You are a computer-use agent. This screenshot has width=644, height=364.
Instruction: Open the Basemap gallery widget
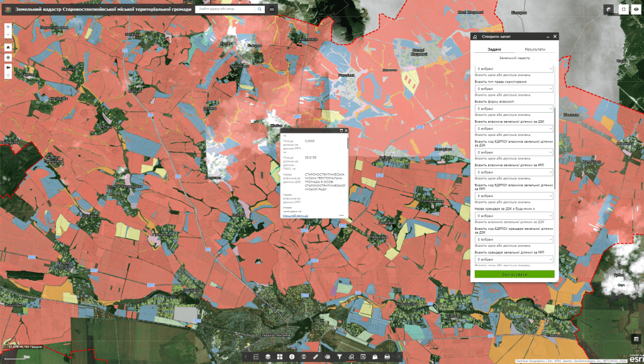[x=280, y=356]
